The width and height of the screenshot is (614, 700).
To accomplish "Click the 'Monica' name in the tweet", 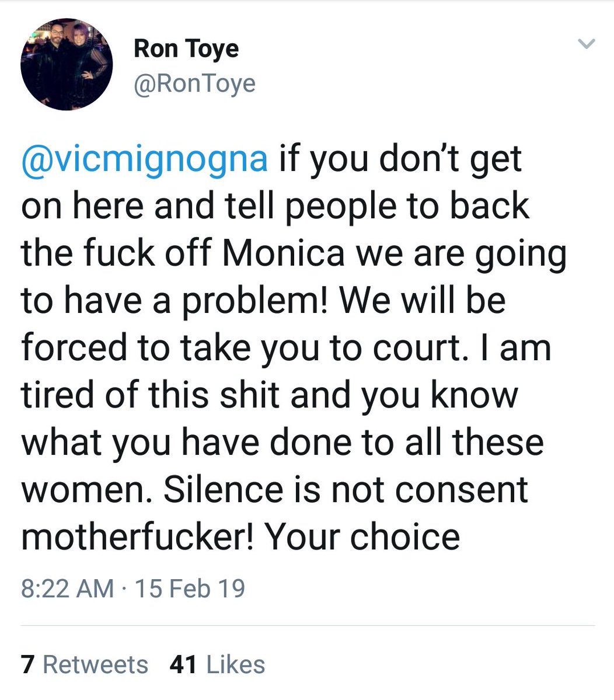I will point(284,253).
